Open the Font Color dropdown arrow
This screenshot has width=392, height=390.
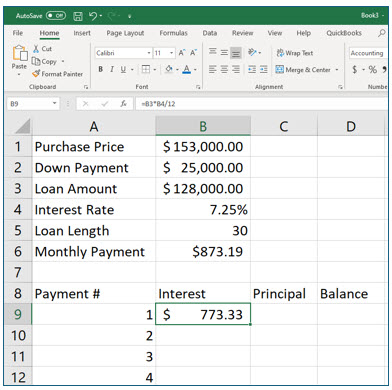(195, 70)
